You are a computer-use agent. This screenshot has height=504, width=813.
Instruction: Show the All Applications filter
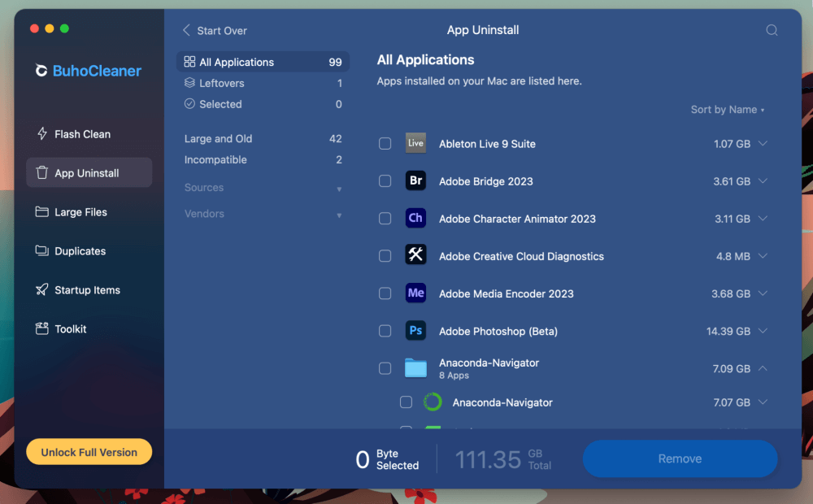[263, 62]
